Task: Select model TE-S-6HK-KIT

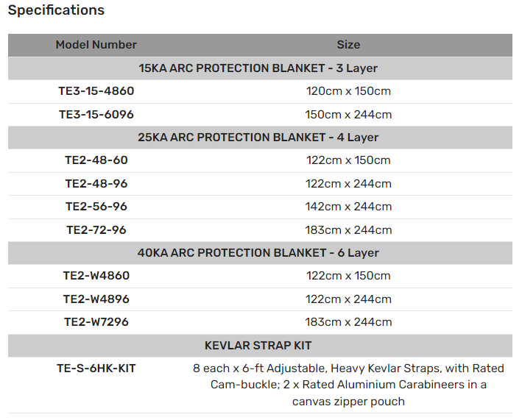Action: 96,369
